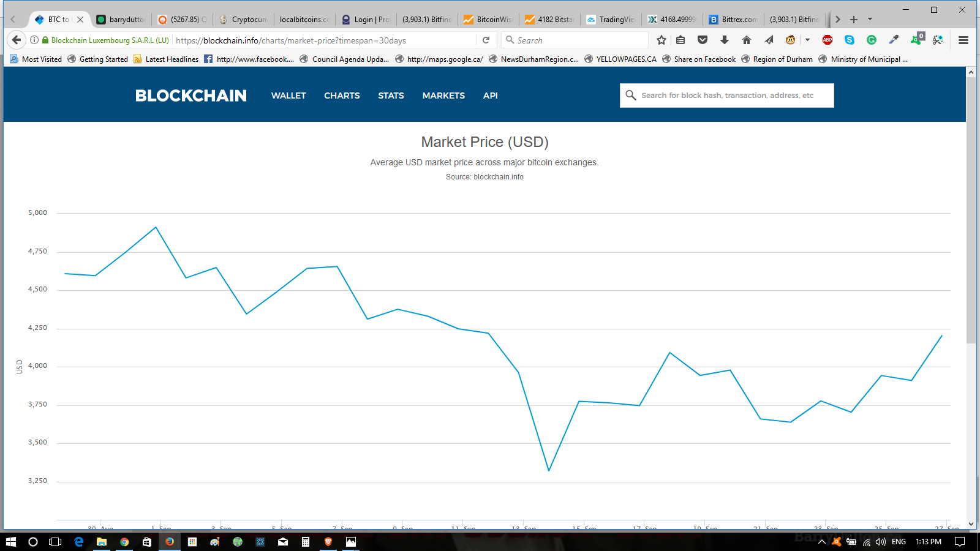980x551 pixels.
Task: Open the CHARTS menu item
Action: [x=342, y=96]
